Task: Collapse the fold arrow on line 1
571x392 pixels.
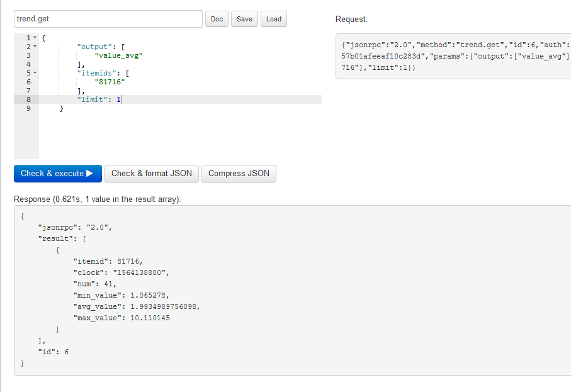Action: point(35,38)
